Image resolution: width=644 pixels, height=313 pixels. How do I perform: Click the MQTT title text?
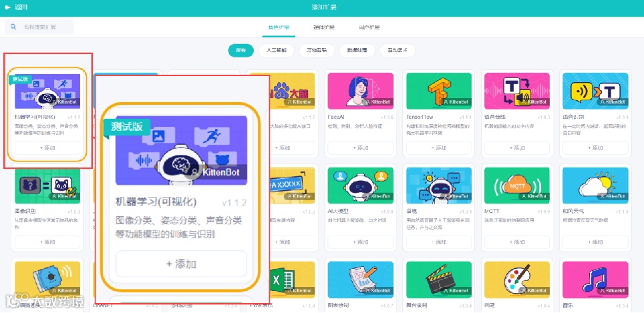point(492,212)
